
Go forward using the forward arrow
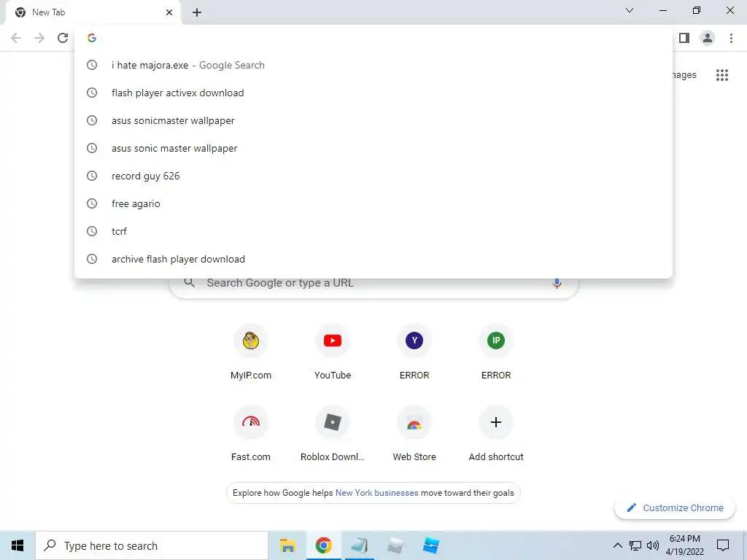click(39, 38)
